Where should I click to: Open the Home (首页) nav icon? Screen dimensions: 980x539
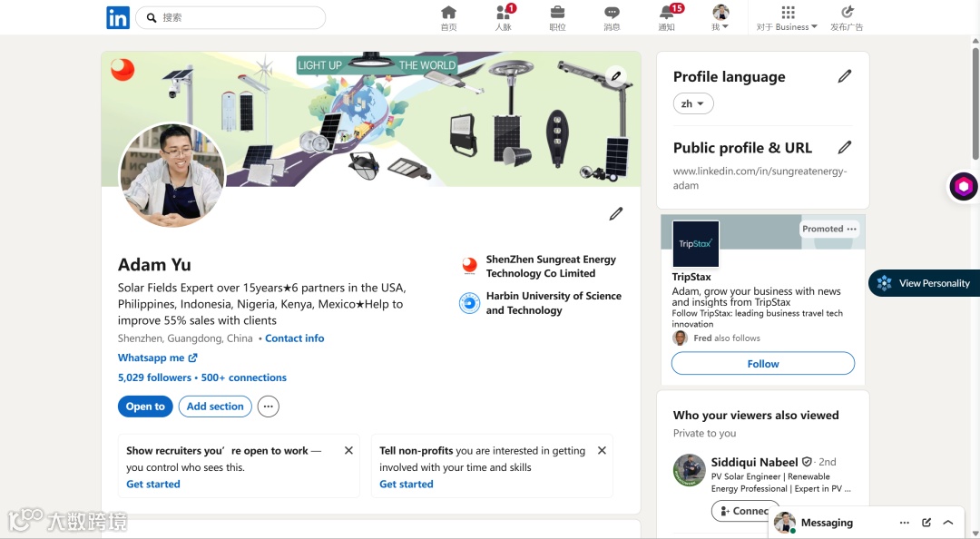[449, 18]
